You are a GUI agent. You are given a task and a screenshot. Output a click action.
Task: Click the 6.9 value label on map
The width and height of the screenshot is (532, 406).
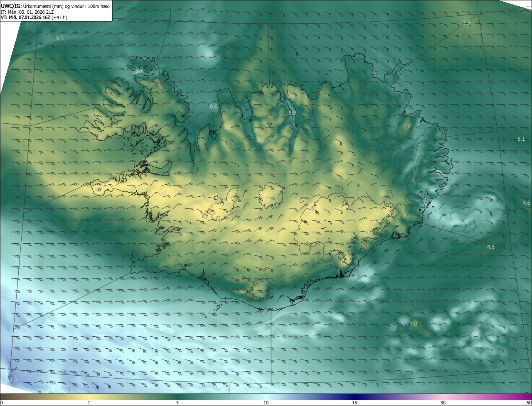(292, 113)
